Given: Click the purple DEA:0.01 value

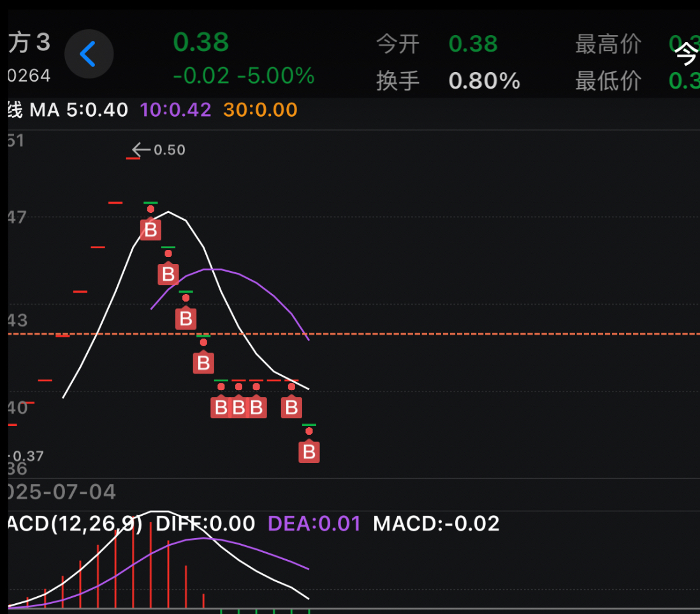Looking at the screenshot, I should [x=314, y=523].
